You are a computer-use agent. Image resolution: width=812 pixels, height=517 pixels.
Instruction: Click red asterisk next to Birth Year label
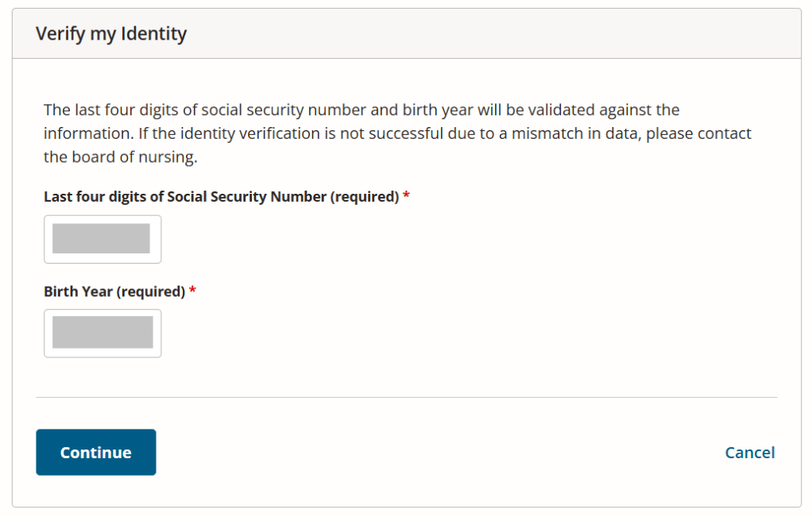(192, 291)
